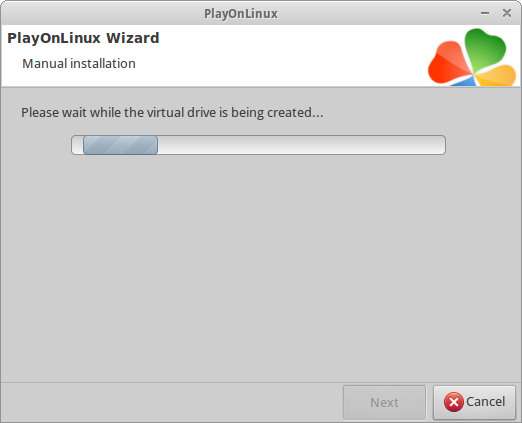
Task: Click the green petal of the logo
Action: click(x=485, y=48)
